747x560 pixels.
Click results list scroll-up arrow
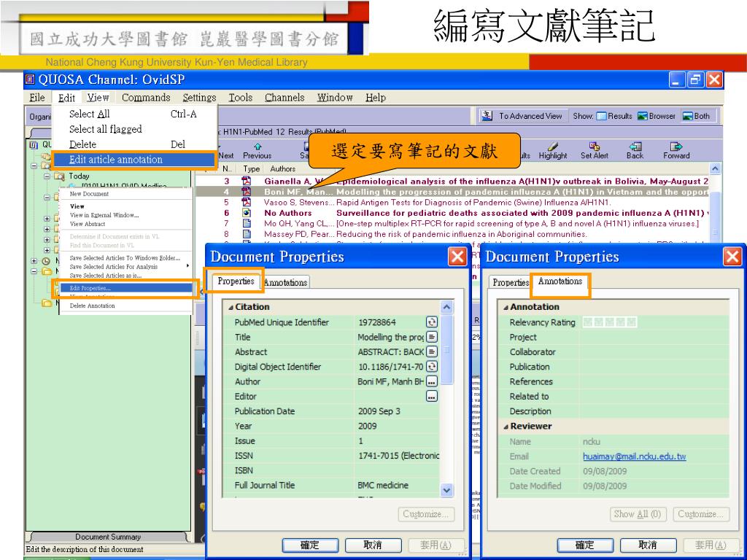[x=715, y=168]
